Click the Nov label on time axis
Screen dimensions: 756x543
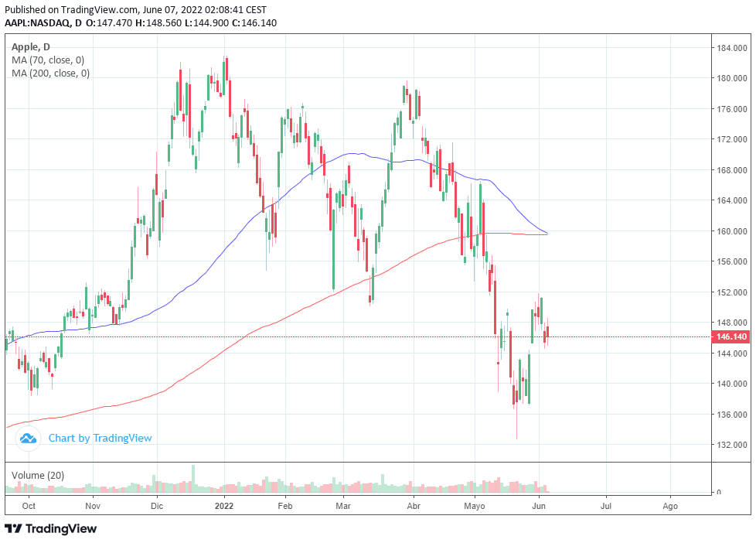[93, 506]
